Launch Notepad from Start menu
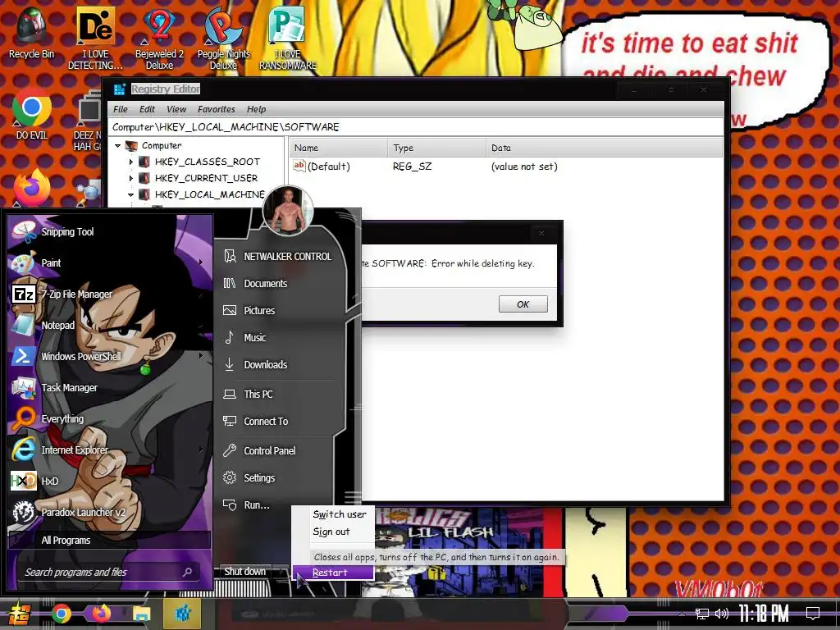The width and height of the screenshot is (840, 630). pos(58,325)
